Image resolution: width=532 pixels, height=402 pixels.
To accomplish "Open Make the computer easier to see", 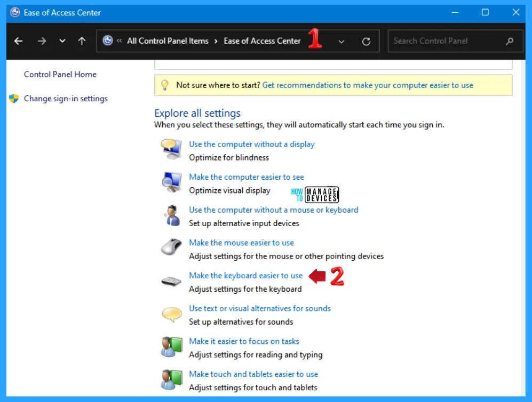I will 247,177.
